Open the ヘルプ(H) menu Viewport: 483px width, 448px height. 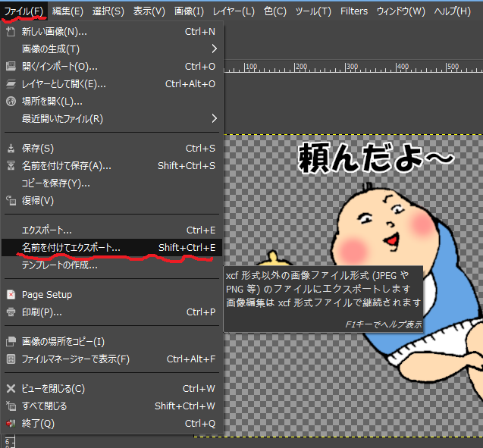click(452, 11)
